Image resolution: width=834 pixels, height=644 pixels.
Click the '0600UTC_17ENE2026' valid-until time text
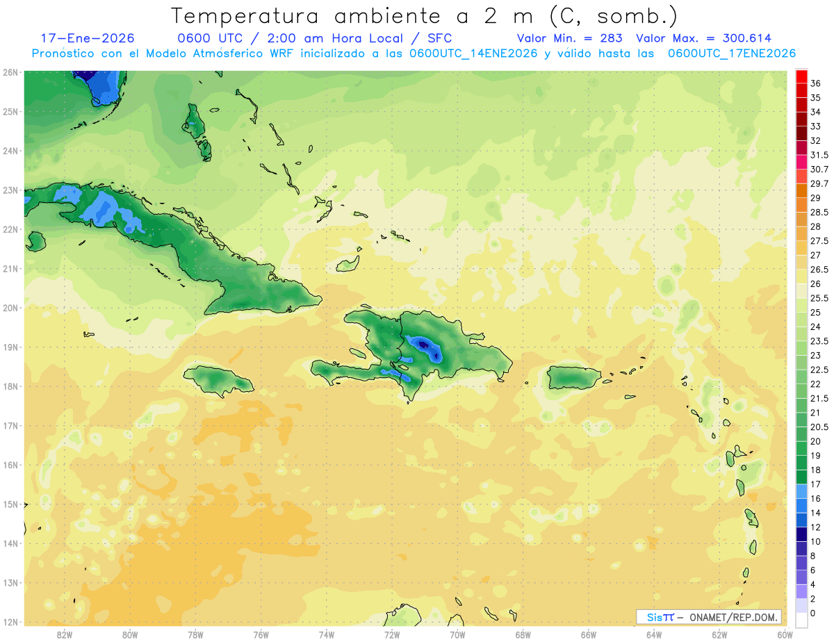tap(732, 53)
